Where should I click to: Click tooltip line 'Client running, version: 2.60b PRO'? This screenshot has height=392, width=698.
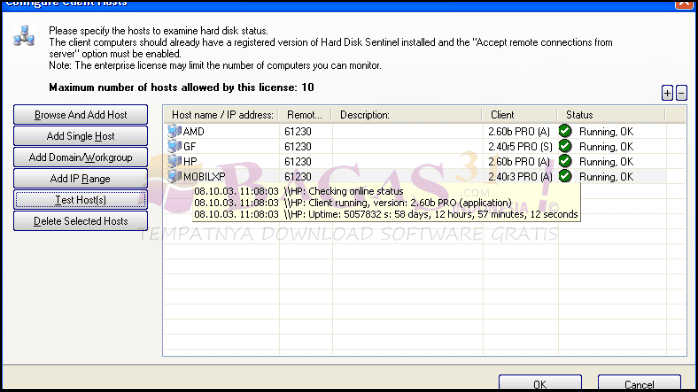pyautogui.click(x=353, y=203)
